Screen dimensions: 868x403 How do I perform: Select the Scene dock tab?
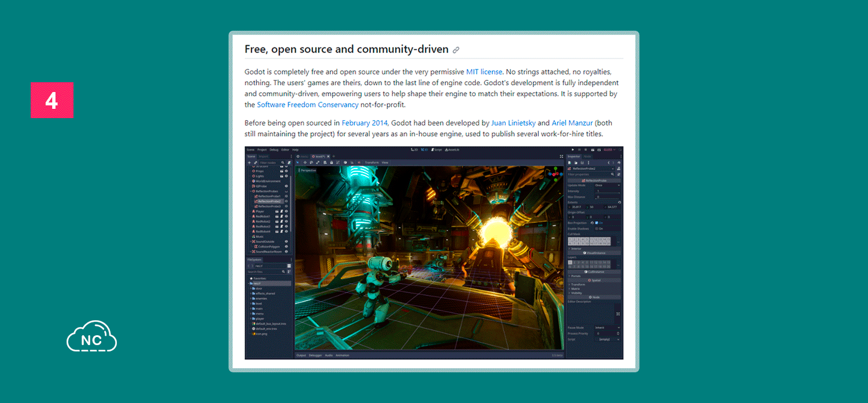point(251,156)
